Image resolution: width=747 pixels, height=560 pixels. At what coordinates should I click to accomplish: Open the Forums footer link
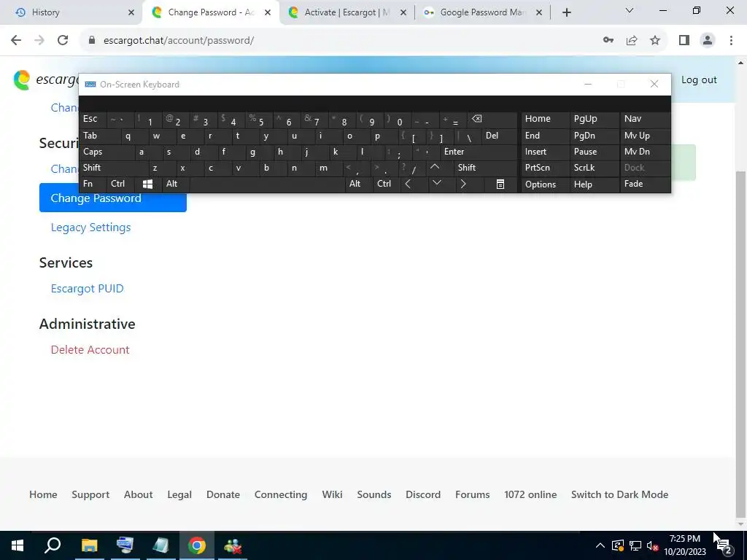coord(472,494)
